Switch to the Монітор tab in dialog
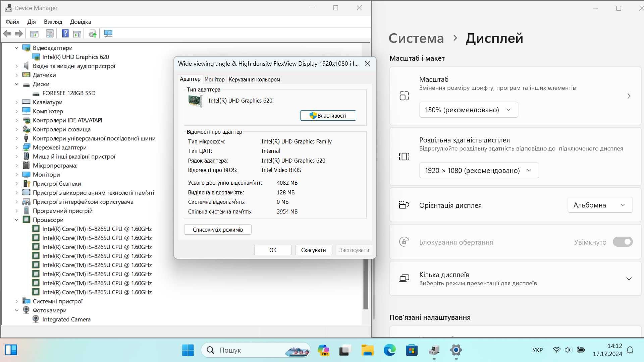Image resolution: width=644 pixels, height=362 pixels. pos(214,79)
